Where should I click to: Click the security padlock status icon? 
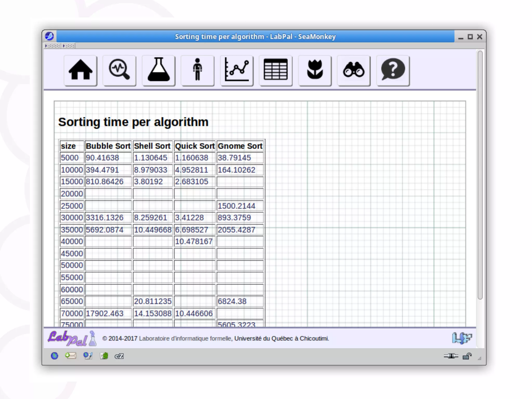pos(467,356)
